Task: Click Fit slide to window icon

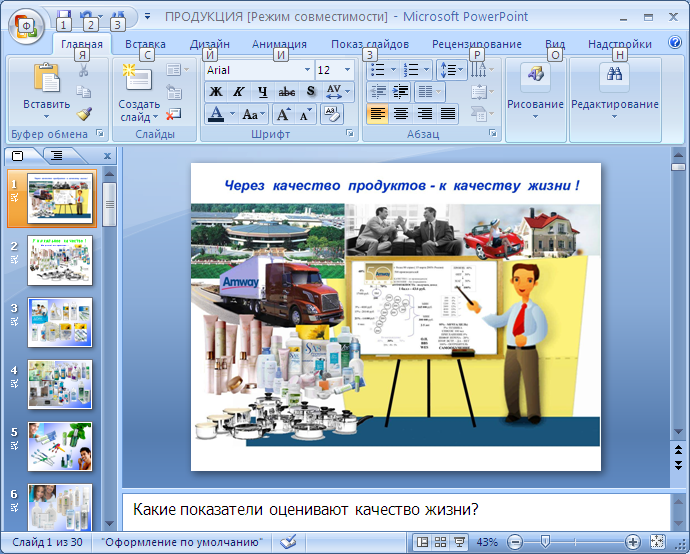Action: click(657, 542)
